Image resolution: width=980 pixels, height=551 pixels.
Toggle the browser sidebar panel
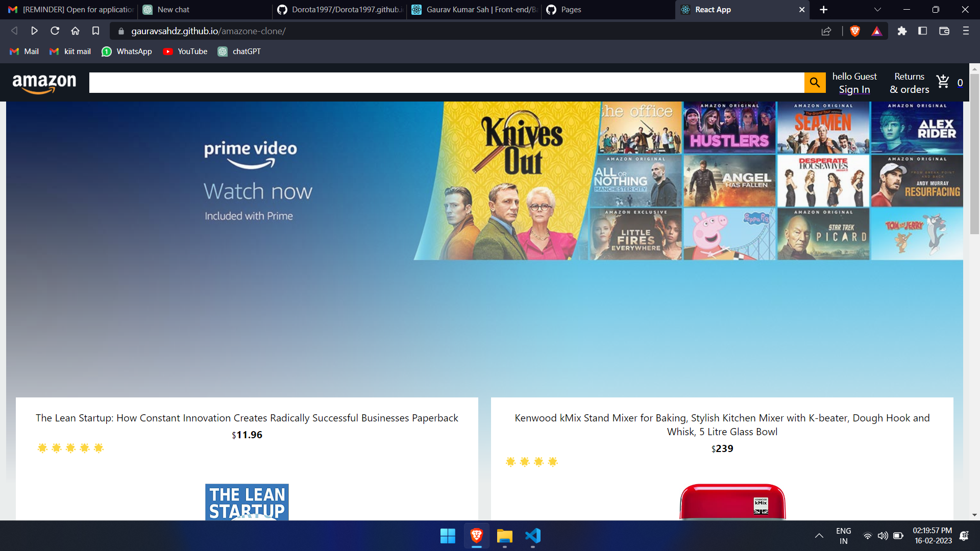click(x=922, y=31)
